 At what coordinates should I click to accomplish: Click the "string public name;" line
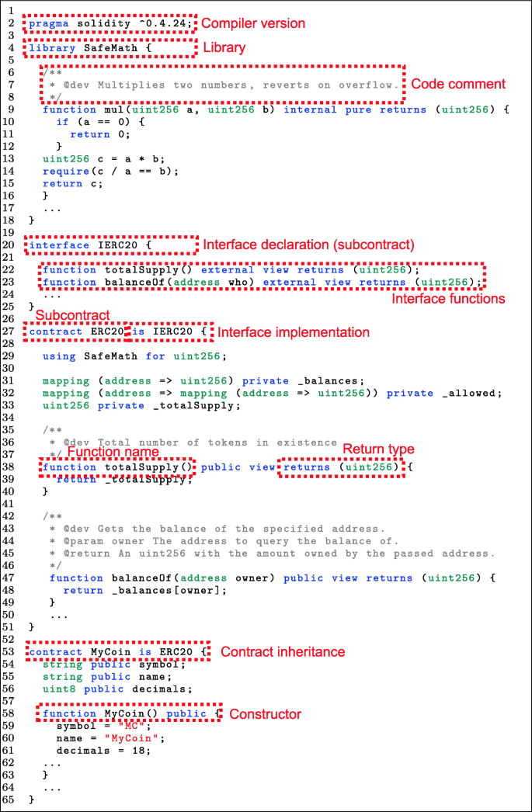click(x=107, y=677)
